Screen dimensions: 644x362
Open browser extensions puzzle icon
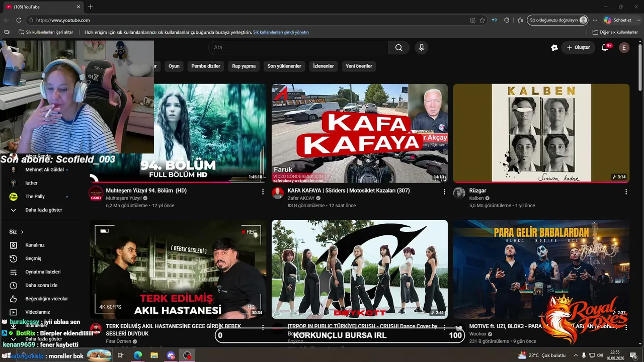[507, 20]
